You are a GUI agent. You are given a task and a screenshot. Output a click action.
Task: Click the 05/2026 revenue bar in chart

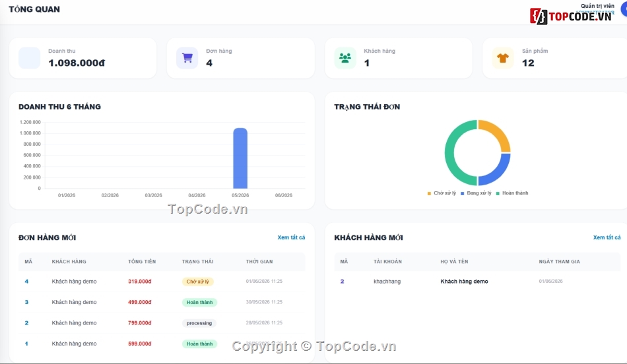pyautogui.click(x=240, y=158)
